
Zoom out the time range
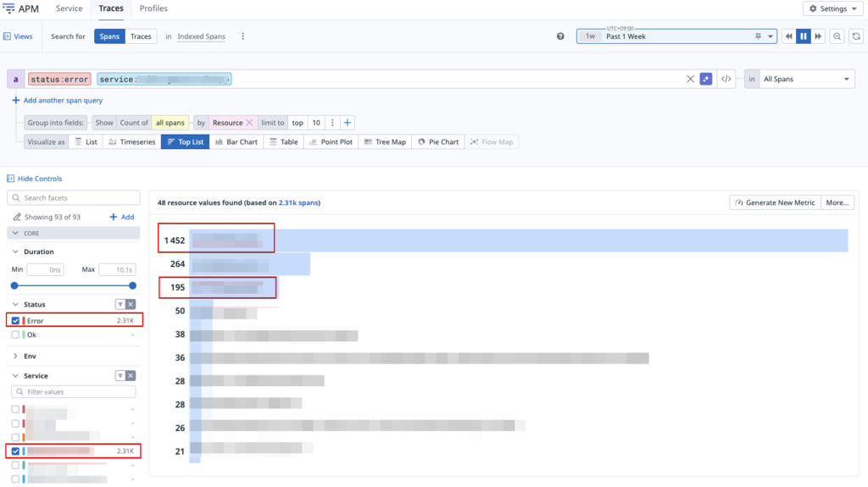tap(837, 36)
